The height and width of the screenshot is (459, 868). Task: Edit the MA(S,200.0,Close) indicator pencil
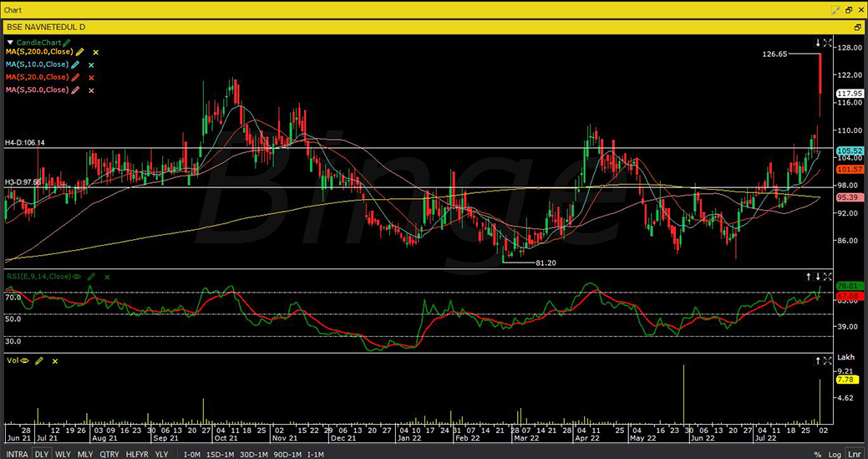[79, 52]
